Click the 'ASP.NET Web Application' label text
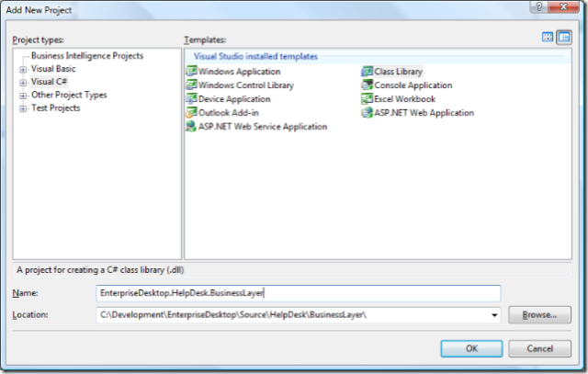The image size is (588, 374). click(424, 112)
